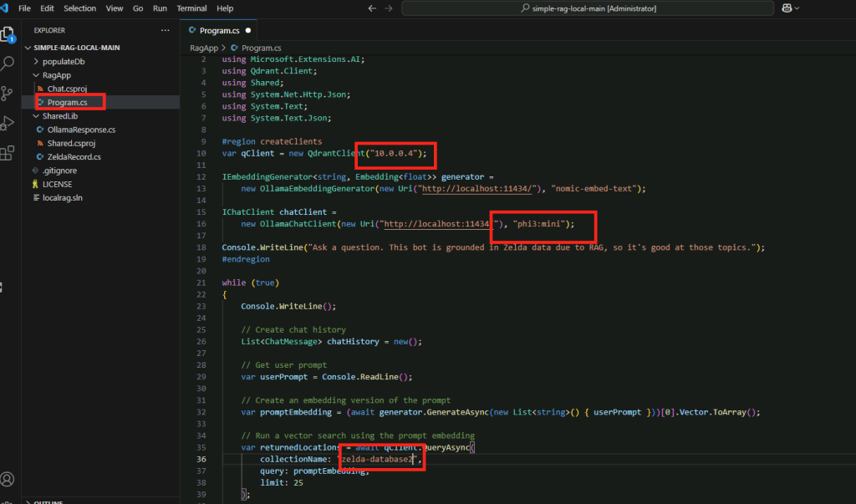This screenshot has width=856, height=504.
Task: Open the Go menu
Action: (138, 8)
